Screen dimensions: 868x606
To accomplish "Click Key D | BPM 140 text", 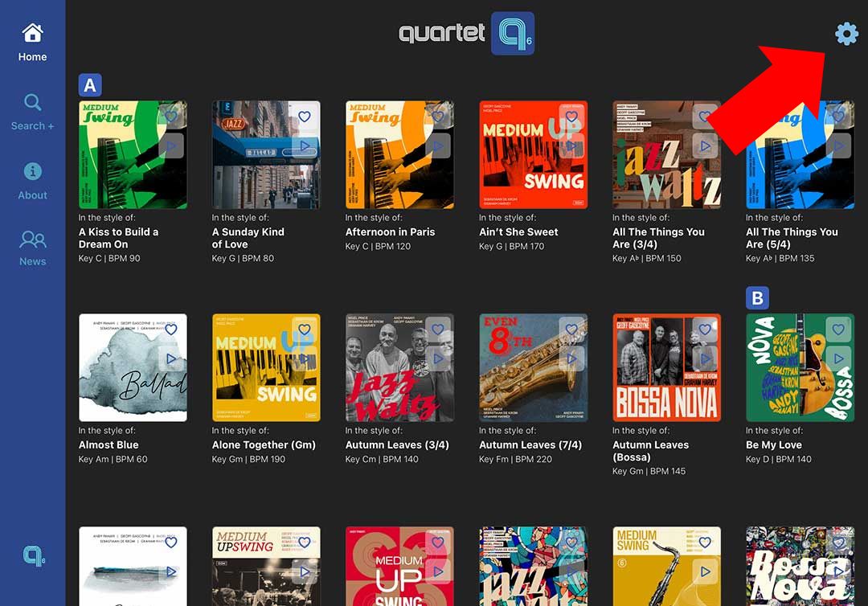I will 778,459.
